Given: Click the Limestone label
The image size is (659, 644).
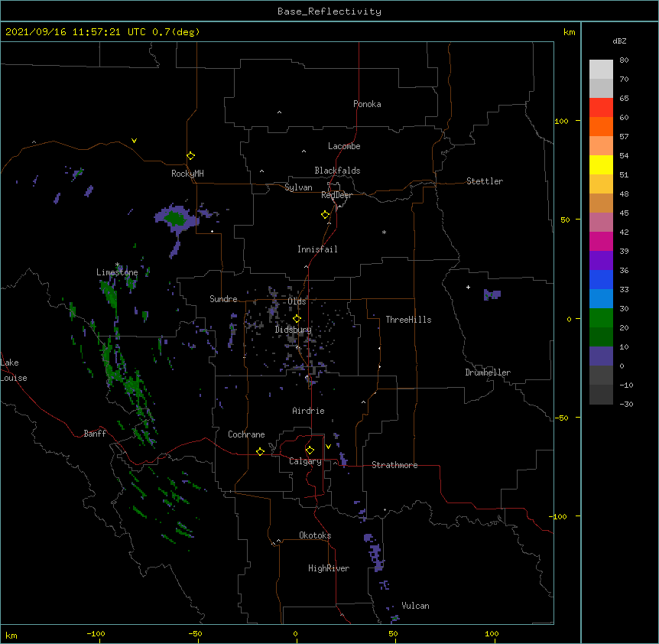Looking at the screenshot, I should 117,272.
